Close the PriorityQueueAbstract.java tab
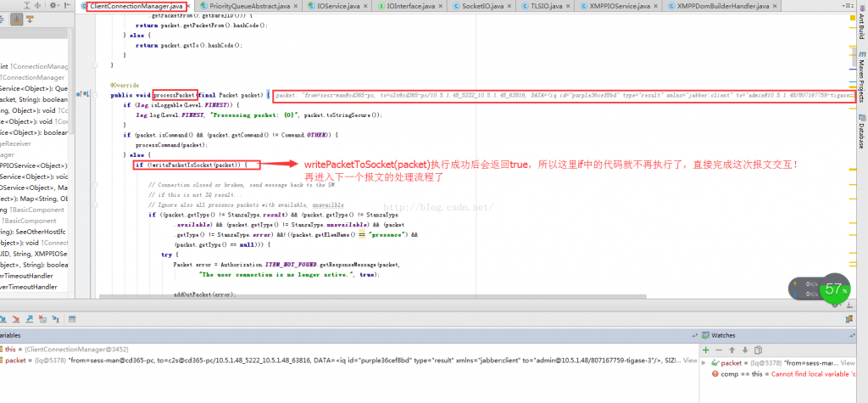The width and height of the screenshot is (868, 403). click(x=296, y=7)
